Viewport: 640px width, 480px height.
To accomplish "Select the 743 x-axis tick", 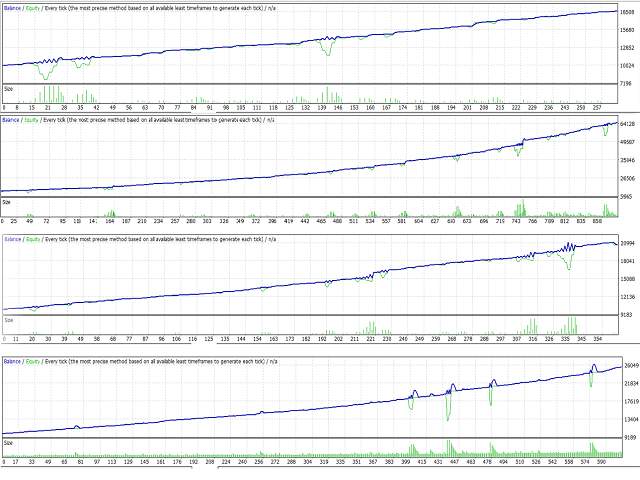I will pos(516,221).
